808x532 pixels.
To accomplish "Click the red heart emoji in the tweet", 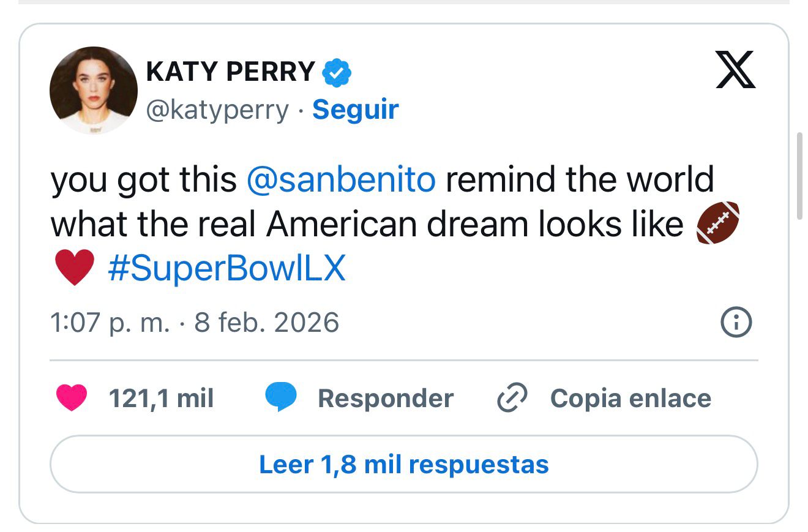I will [74, 268].
